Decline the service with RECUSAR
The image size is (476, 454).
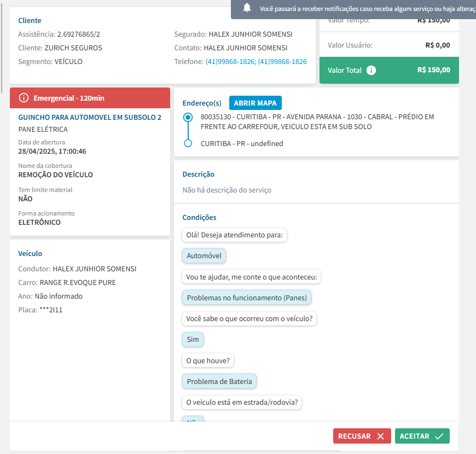362,436
